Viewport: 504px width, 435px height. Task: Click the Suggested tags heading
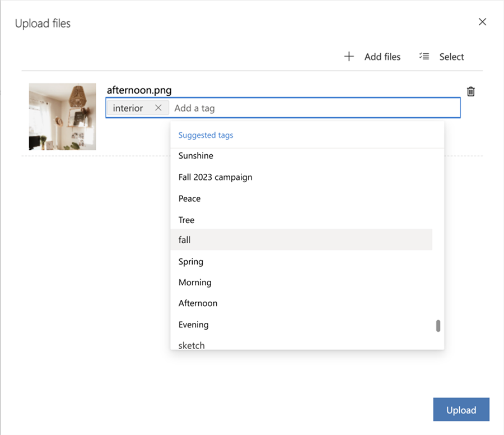point(206,135)
